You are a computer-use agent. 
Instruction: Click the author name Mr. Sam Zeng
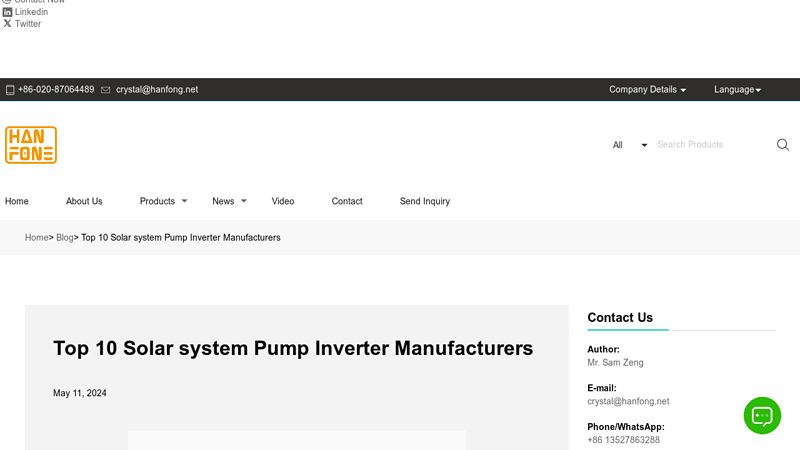pos(615,362)
